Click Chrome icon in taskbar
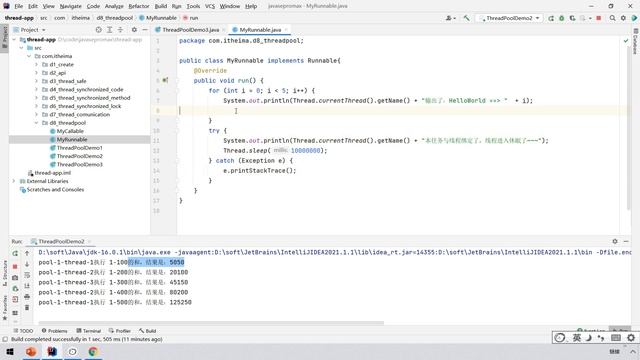 click(93, 351)
